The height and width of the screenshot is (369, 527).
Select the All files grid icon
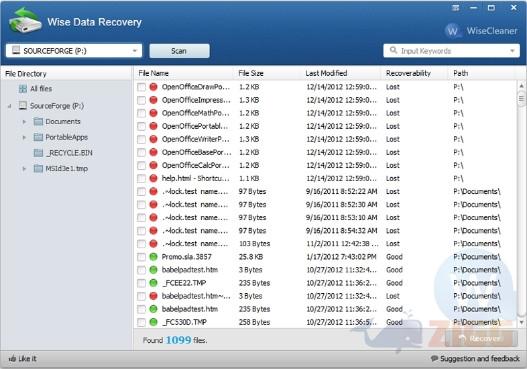pyautogui.click(x=23, y=89)
